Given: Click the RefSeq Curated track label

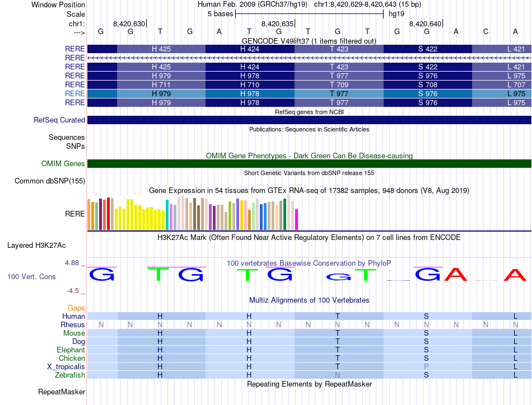Looking at the screenshot, I should (x=59, y=120).
